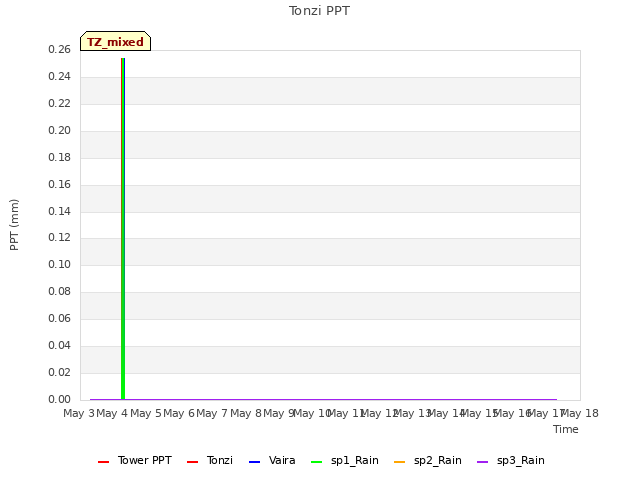Click the May 6 x-axis label
Viewport: 640px width, 480px height.
click(x=179, y=413)
